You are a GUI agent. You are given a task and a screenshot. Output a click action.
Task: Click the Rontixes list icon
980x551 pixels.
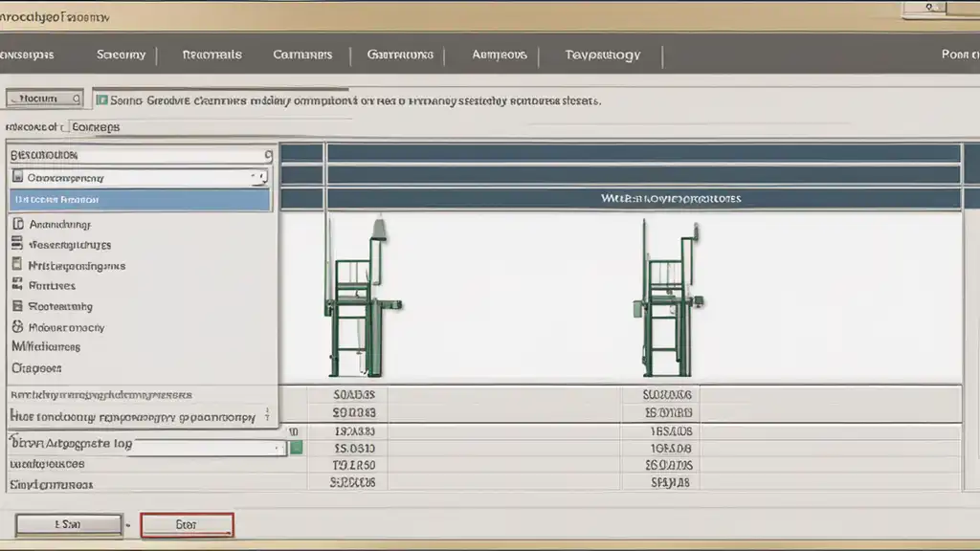point(17,285)
